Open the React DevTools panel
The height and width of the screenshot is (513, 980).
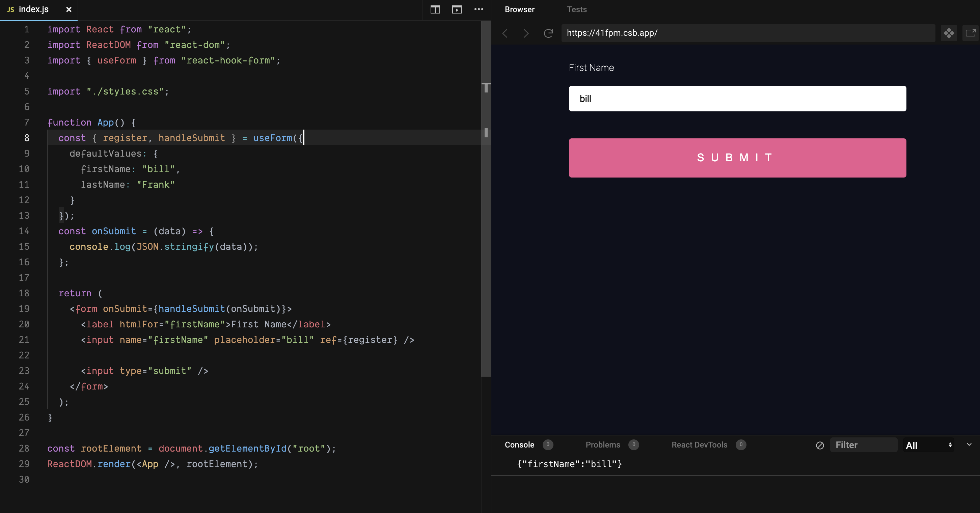699,445
